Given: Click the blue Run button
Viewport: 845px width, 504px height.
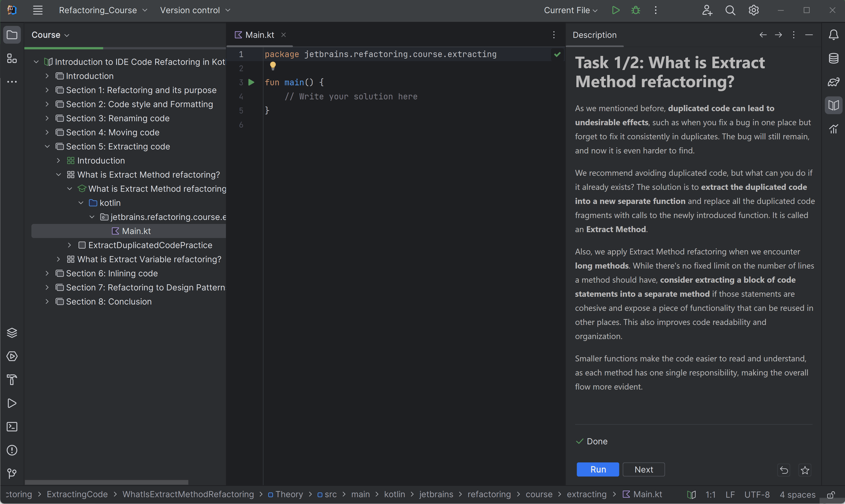Looking at the screenshot, I should pyautogui.click(x=598, y=469).
